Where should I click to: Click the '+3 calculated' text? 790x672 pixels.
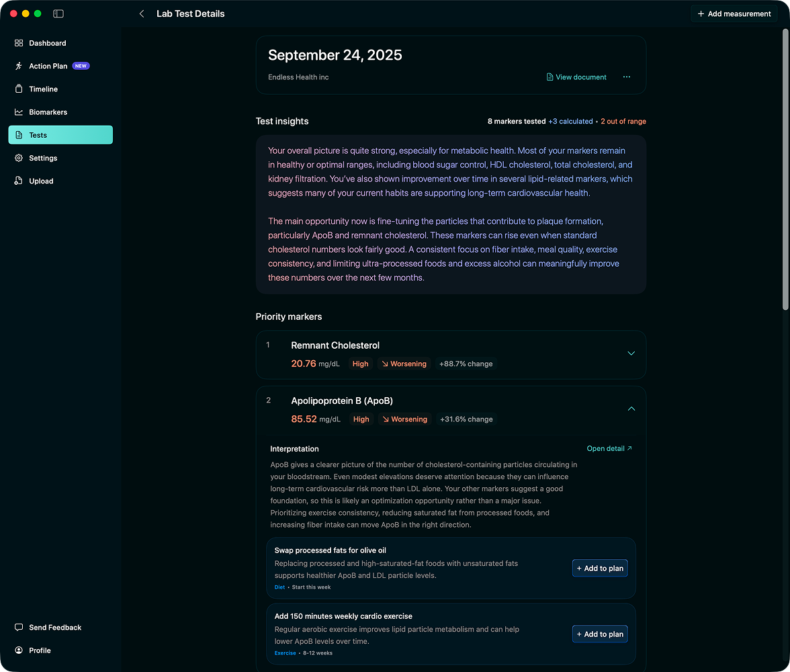tap(570, 121)
